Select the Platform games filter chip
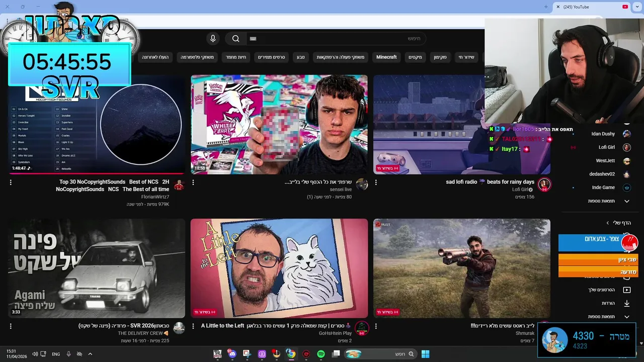The width and height of the screenshot is (644, 362). pos(197,57)
